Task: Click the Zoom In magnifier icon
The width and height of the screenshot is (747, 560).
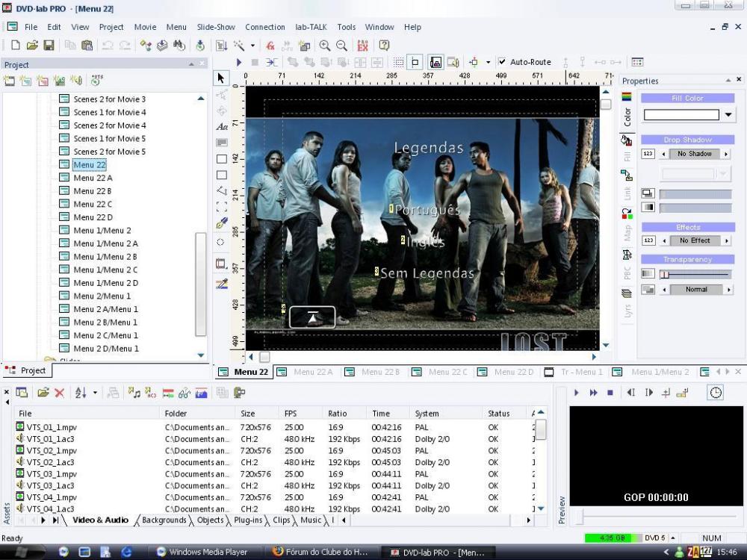Action: (325, 46)
